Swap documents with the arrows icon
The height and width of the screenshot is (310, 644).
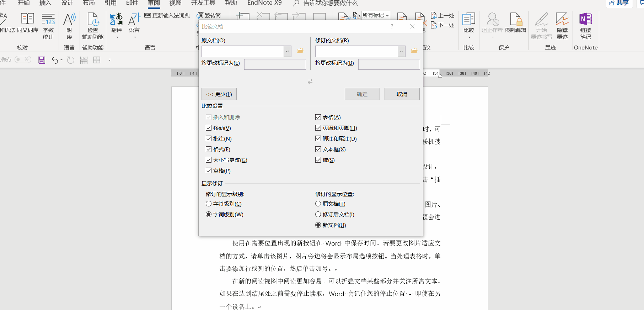tap(310, 81)
